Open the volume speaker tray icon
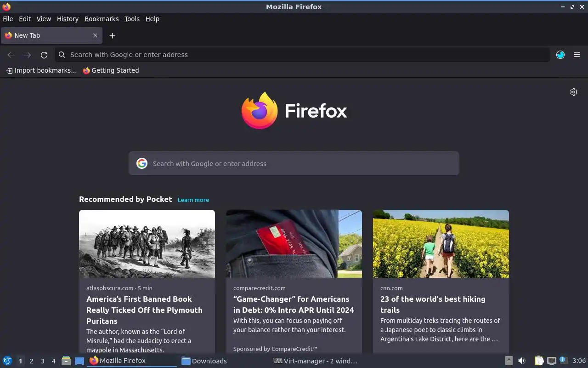Image resolution: width=588 pixels, height=368 pixels. pos(522,361)
